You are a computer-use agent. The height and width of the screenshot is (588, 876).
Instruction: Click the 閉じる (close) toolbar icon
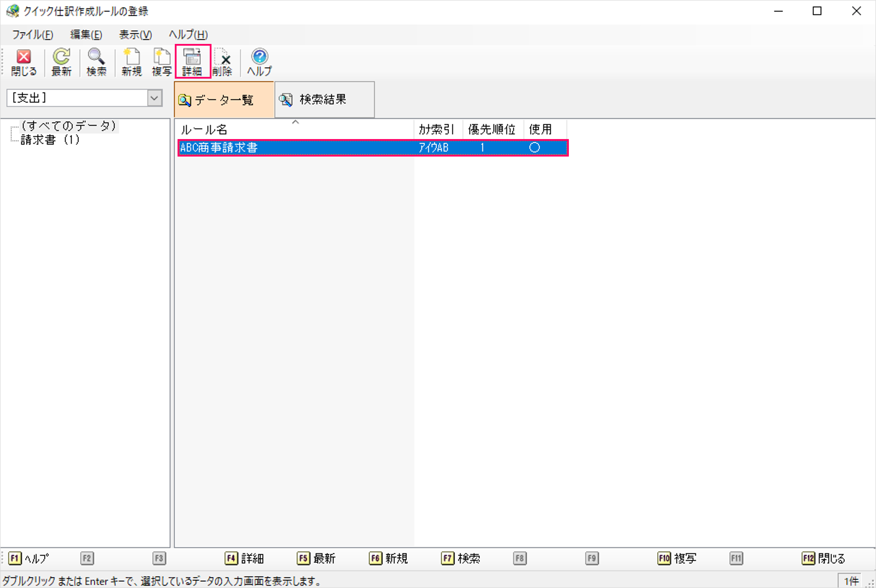pyautogui.click(x=23, y=62)
